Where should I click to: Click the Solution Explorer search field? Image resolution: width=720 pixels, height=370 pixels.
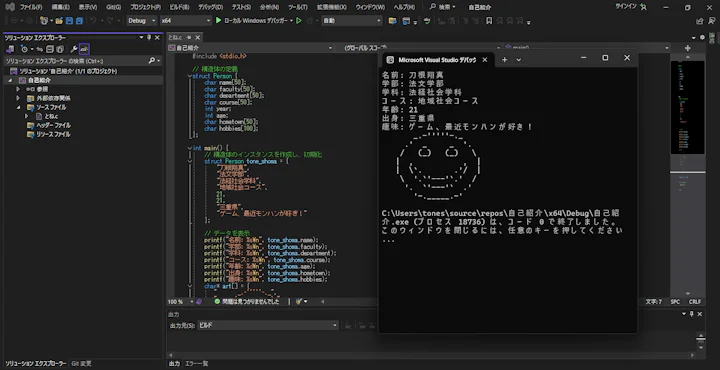83,61
